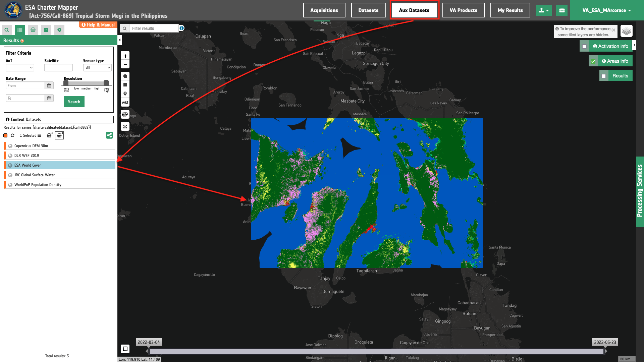
Task: Toggle visibility of DLR WSF 2019 layer
Action: pyautogui.click(x=10, y=156)
